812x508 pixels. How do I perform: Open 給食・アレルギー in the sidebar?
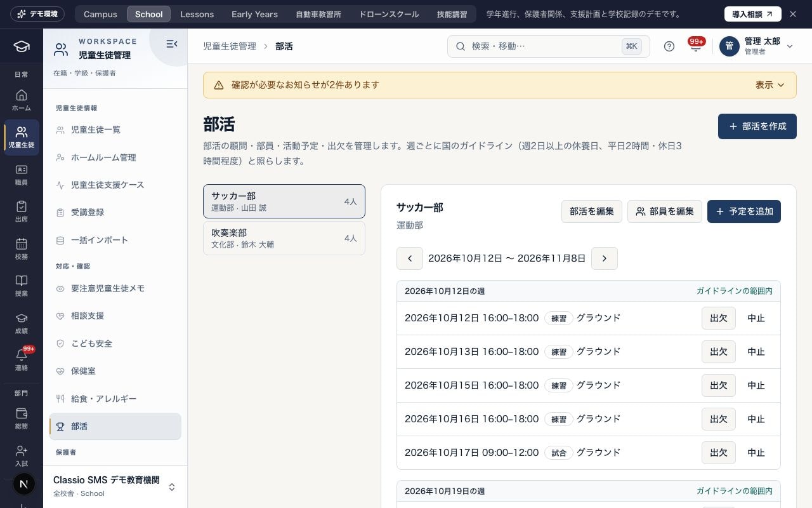tap(115, 399)
